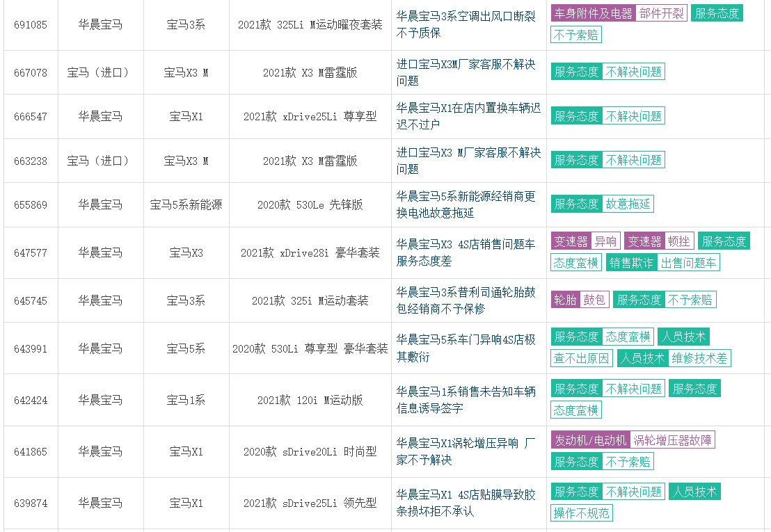The height and width of the screenshot is (532, 771).
Task: Click complaint ID 666547
Action: pos(31,116)
